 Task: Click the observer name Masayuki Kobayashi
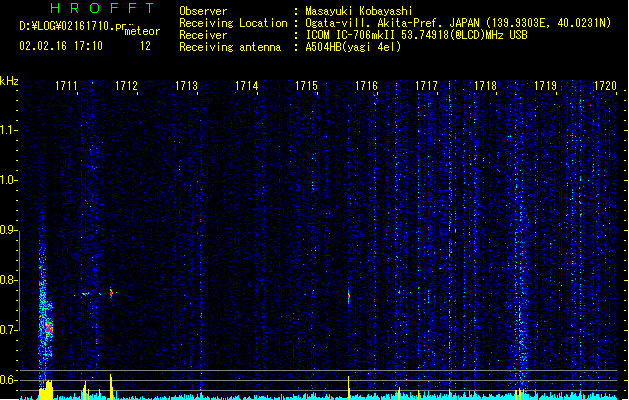pyautogui.click(x=359, y=11)
